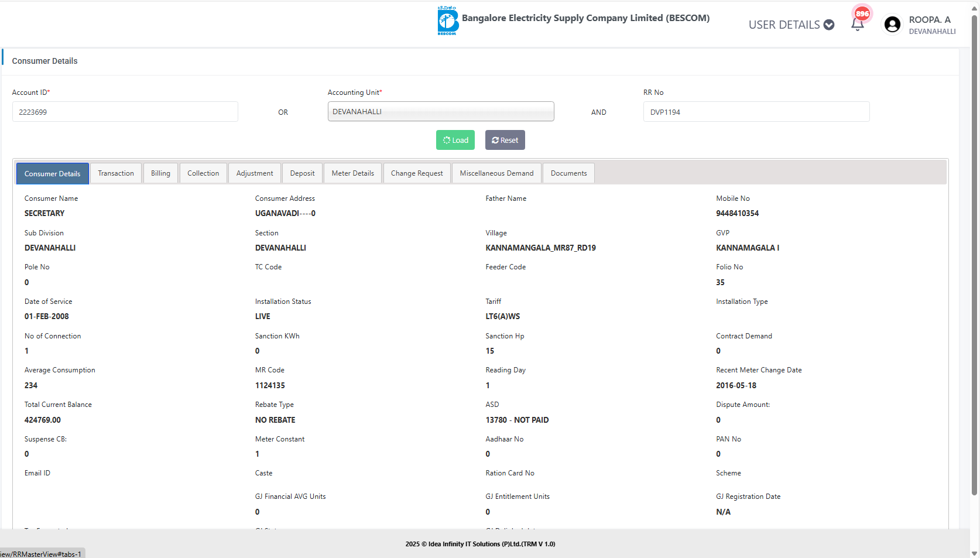980x558 pixels.
Task: Click the ROOPA. A user name
Action: pos(930,20)
